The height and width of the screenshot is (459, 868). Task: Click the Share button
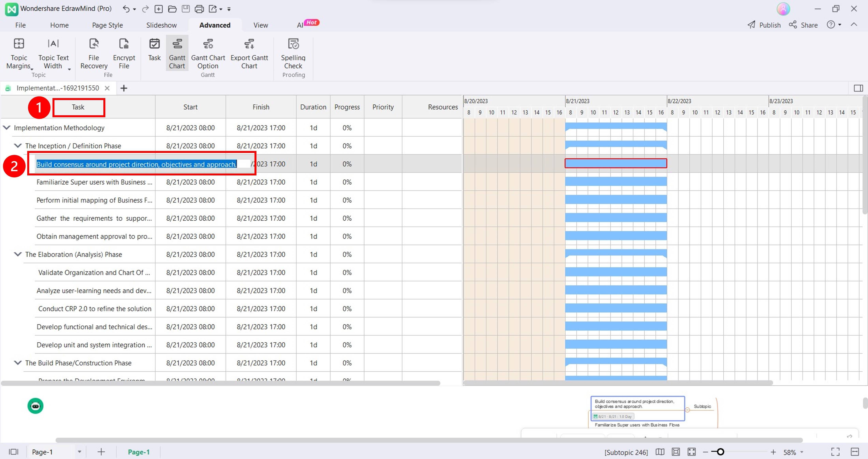(x=804, y=25)
